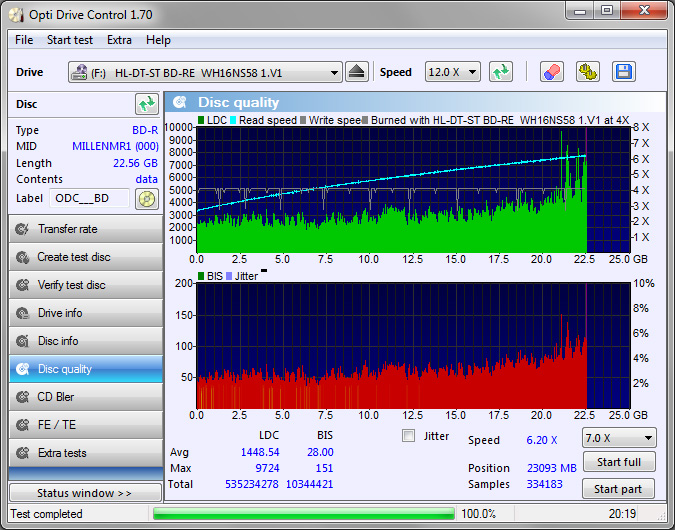Click the eject drive icon
Screen dimensions: 675x530
click(x=358, y=72)
